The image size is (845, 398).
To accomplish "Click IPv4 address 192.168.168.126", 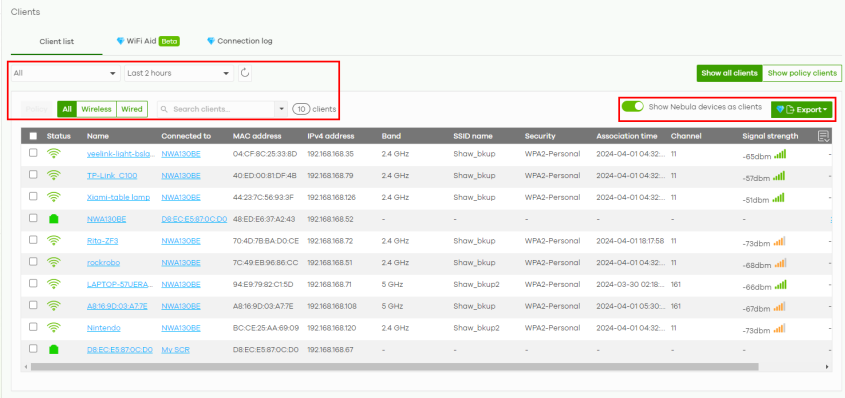I will (x=331, y=197).
